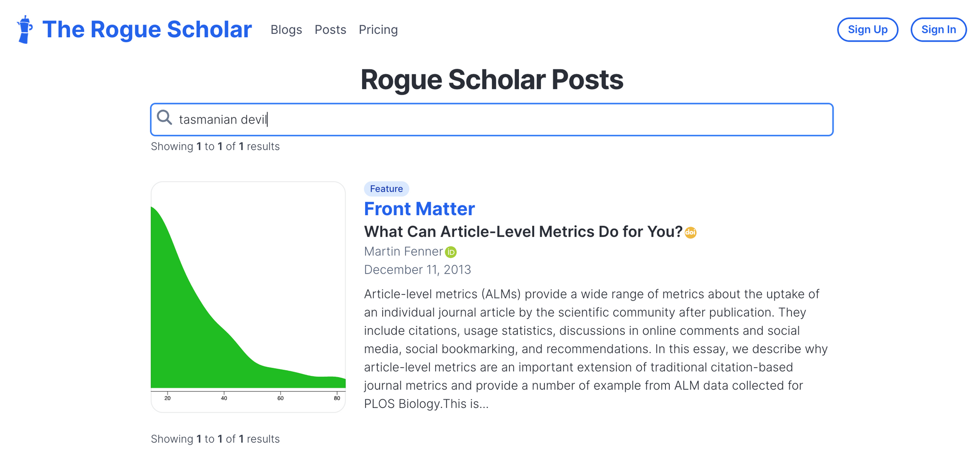Open the Article-Level Metrics post title
Screen dimensions: 980x454
[523, 231]
